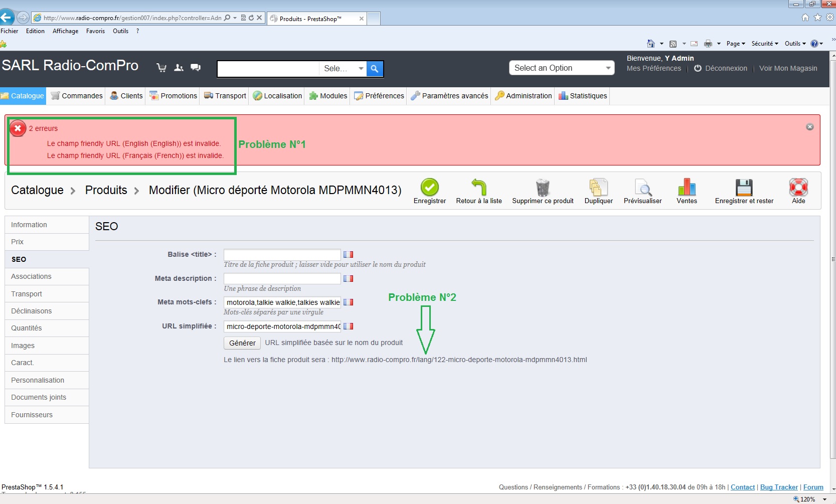Click the messages speech bubble icon
Screen dimensions: 836x504
tap(196, 68)
